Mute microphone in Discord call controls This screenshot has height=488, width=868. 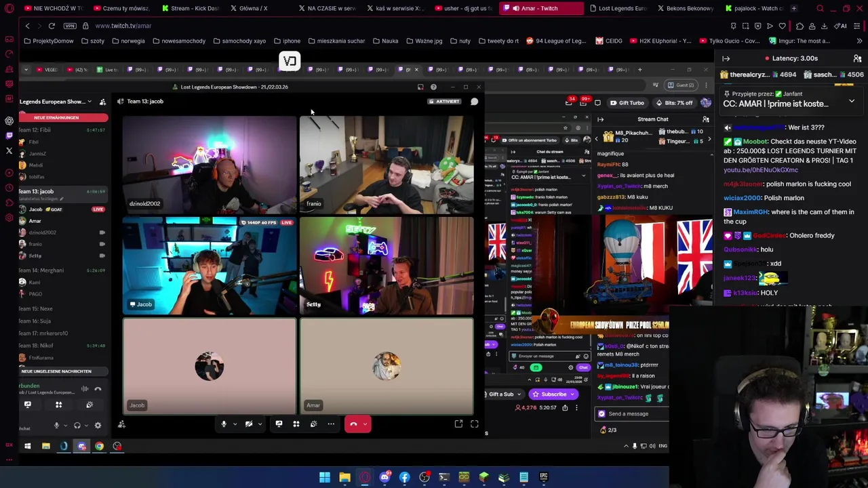223,424
